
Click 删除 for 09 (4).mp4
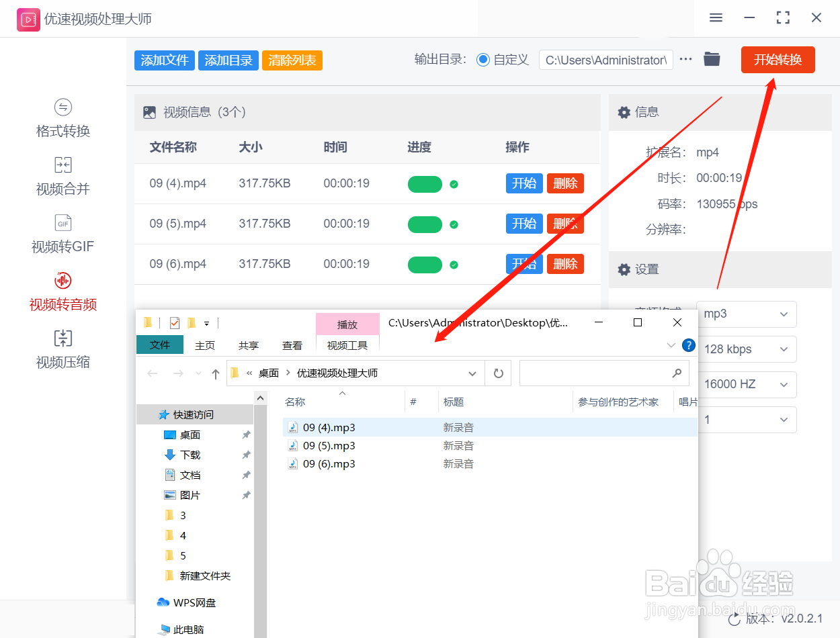pyautogui.click(x=565, y=183)
